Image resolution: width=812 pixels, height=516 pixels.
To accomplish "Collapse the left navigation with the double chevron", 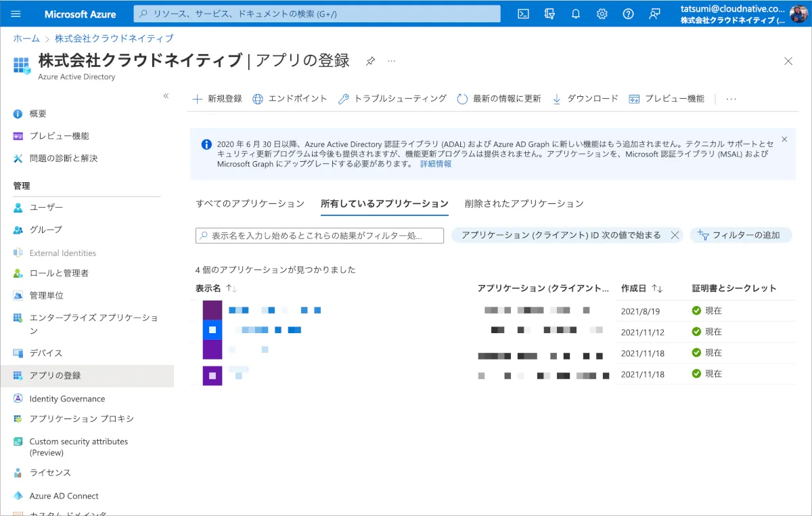I will pos(166,96).
